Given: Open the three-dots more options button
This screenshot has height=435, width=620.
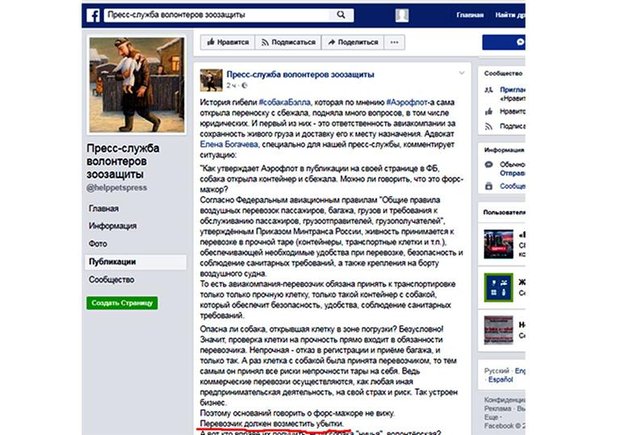Looking at the screenshot, I should point(394,42).
